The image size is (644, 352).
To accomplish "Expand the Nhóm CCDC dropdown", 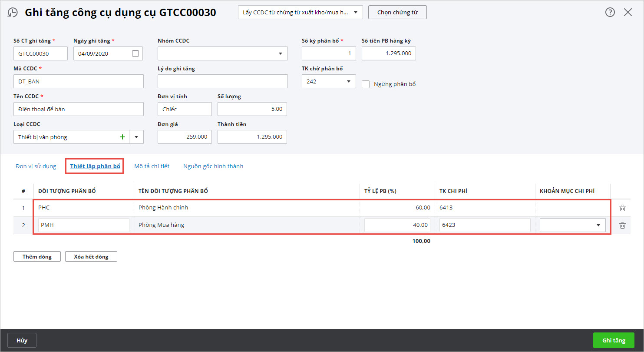I will click(x=280, y=54).
